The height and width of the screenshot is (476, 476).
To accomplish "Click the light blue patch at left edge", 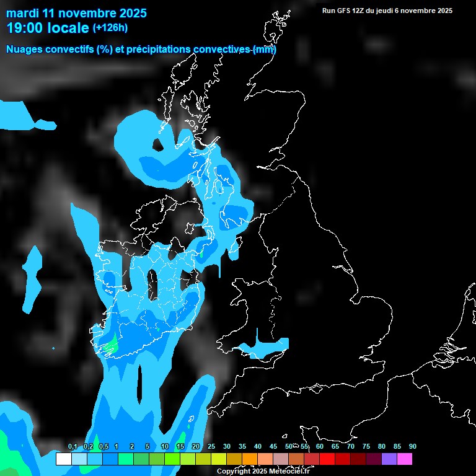I will point(15,115).
